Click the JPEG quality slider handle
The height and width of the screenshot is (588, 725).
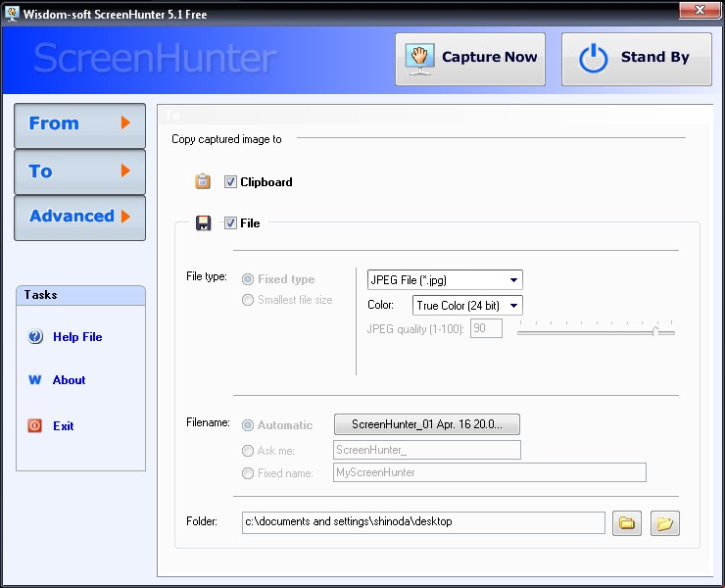(x=655, y=331)
